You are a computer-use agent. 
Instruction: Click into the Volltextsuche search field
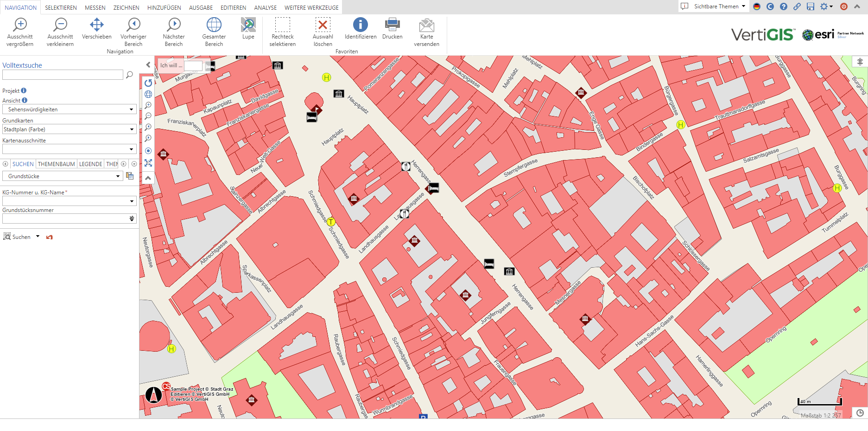[63, 75]
